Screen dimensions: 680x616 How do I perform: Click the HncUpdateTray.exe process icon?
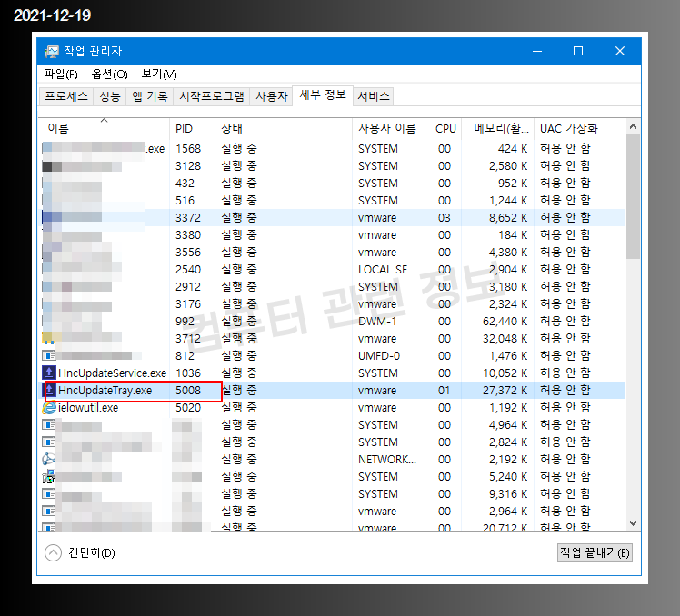[x=50, y=390]
